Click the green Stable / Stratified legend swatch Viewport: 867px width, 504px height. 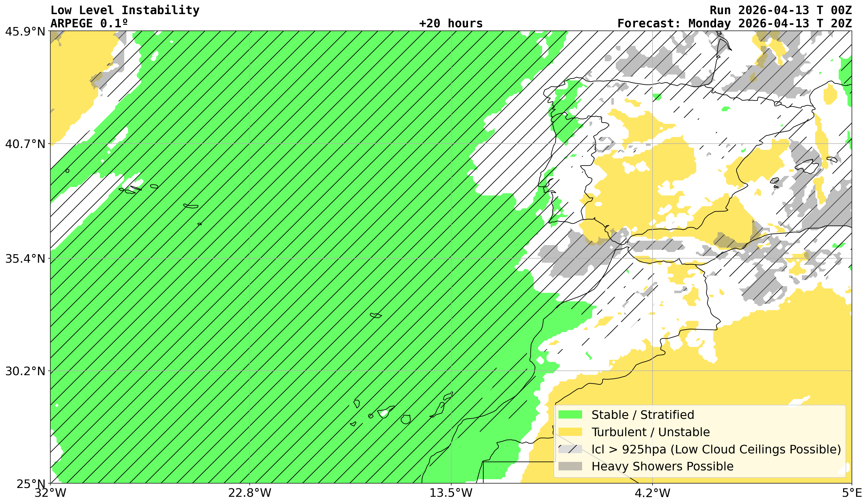pos(570,415)
